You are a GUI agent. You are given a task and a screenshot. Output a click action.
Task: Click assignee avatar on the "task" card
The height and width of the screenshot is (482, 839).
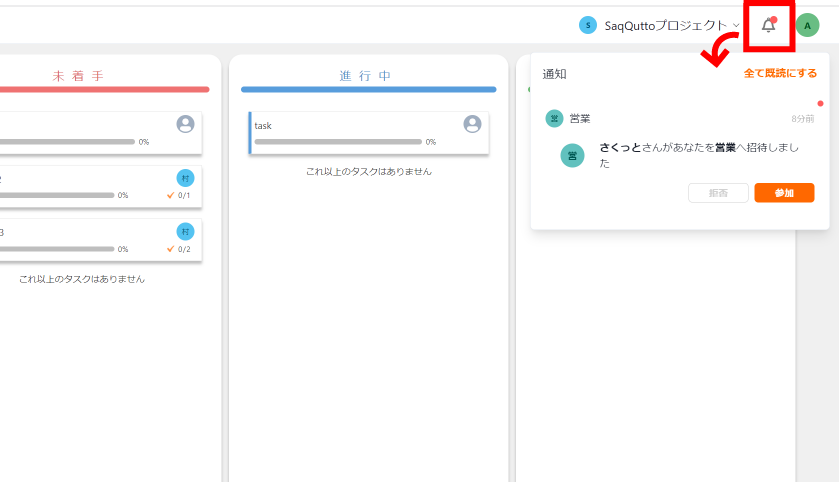point(473,124)
